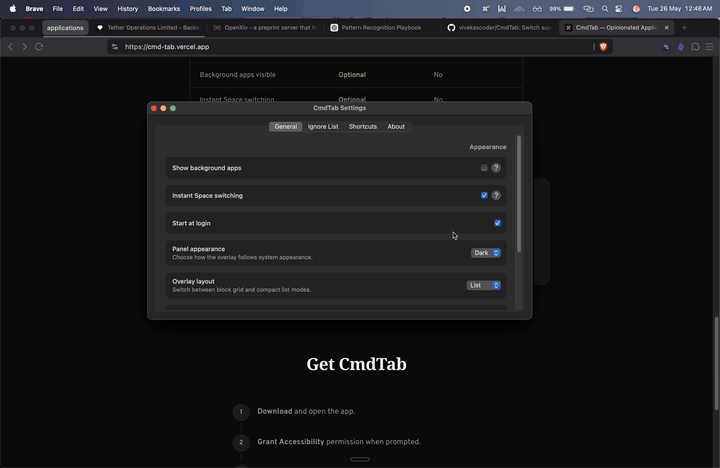Open the Bookmarks menu

tap(164, 8)
